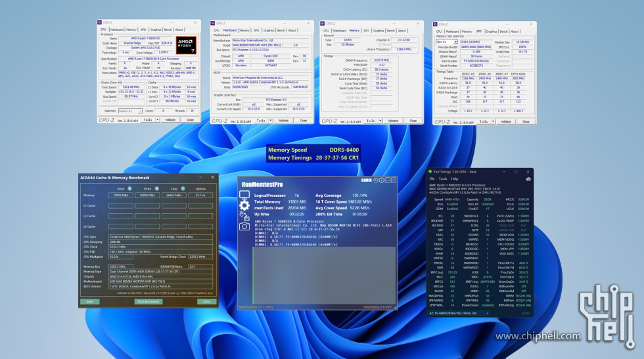
Task: Open the File menu in ZenTimings
Action: point(432,179)
